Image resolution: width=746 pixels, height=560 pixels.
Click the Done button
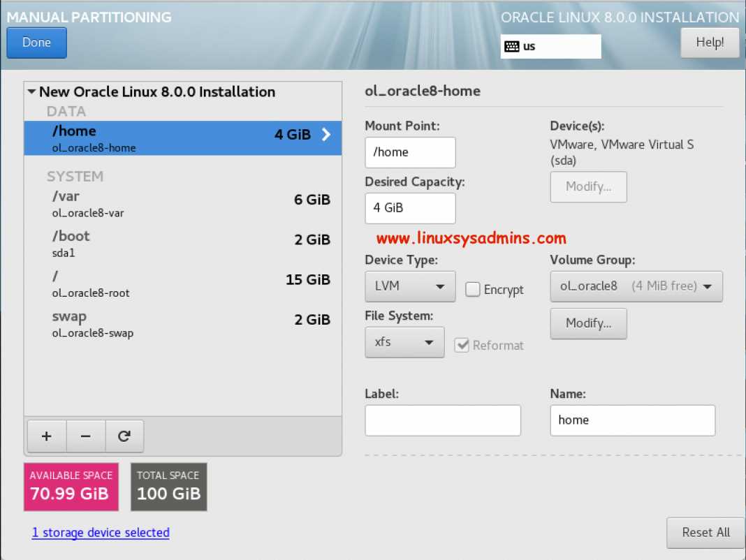click(36, 43)
